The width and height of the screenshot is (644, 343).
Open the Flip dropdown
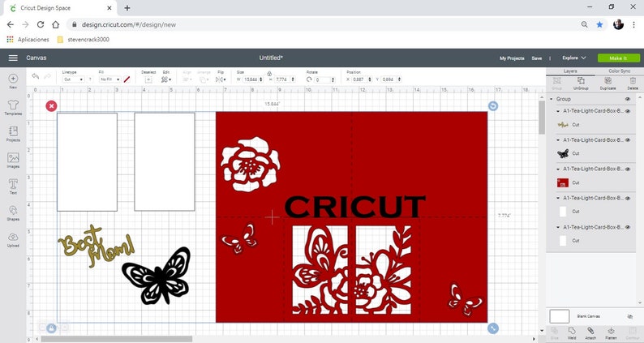pos(220,79)
